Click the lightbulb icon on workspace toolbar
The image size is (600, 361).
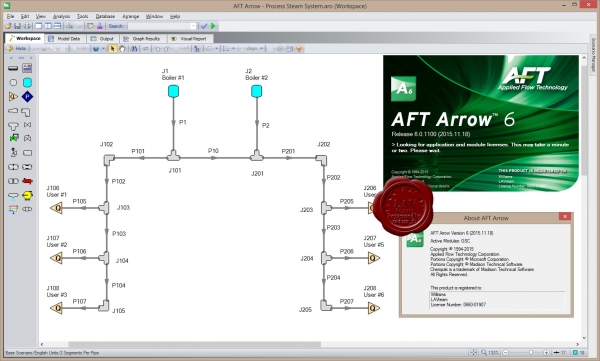tap(299, 49)
